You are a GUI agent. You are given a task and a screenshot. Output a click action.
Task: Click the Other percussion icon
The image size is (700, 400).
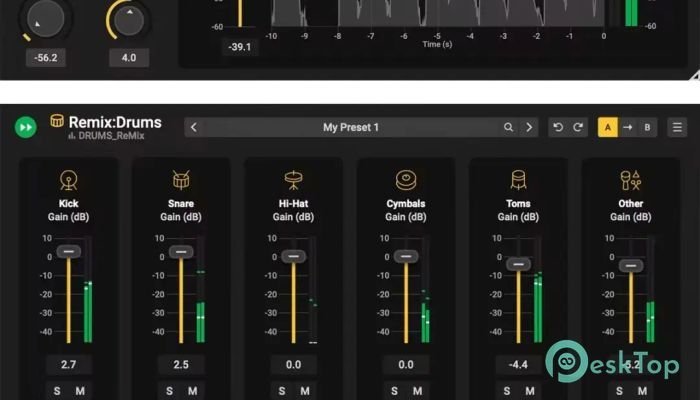click(x=630, y=181)
